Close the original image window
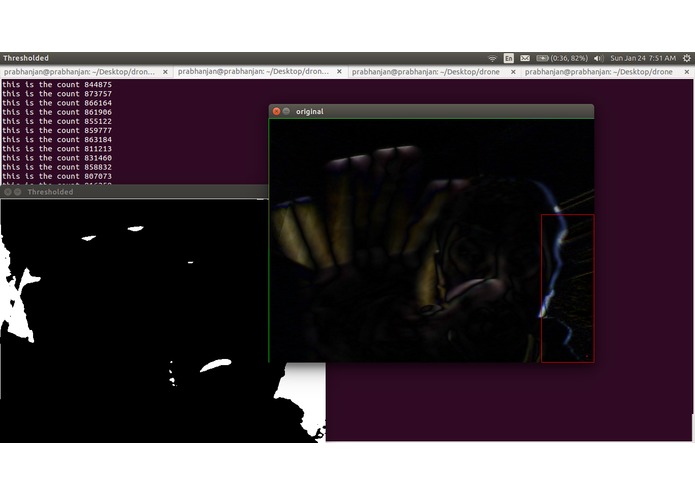This screenshot has width=695, height=494. [x=277, y=111]
